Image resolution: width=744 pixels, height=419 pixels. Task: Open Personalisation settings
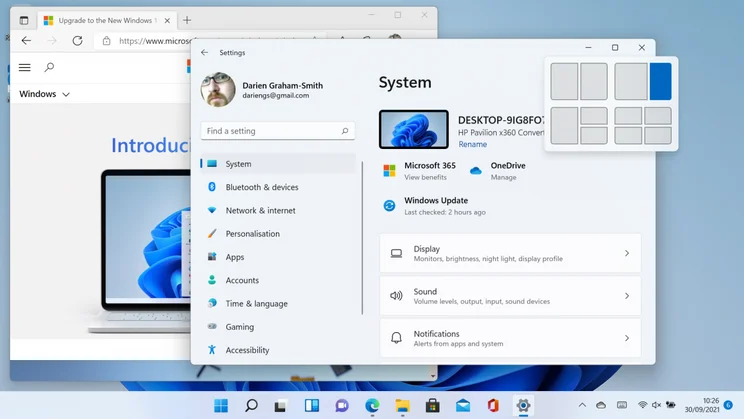click(278, 233)
